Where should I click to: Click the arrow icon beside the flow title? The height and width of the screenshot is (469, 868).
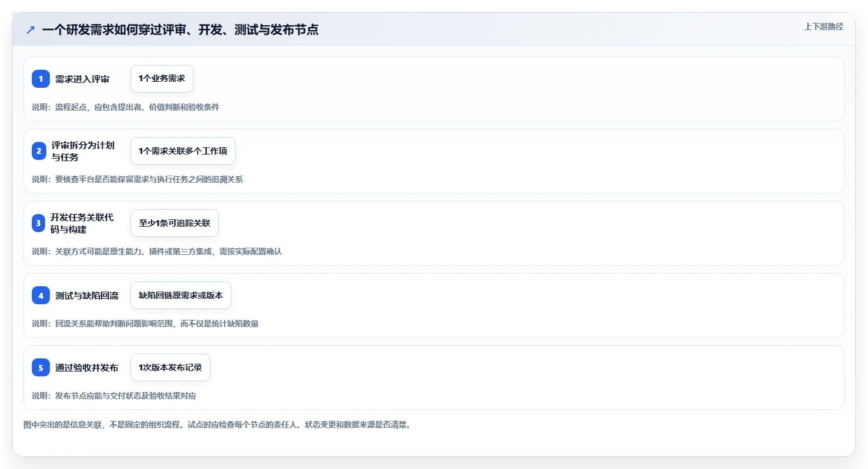click(x=31, y=29)
